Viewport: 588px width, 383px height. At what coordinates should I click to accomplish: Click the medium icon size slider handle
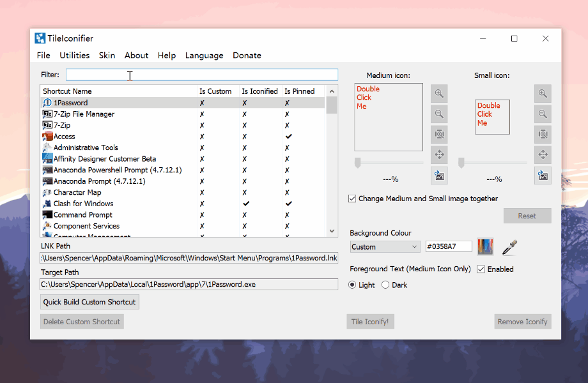click(x=359, y=163)
